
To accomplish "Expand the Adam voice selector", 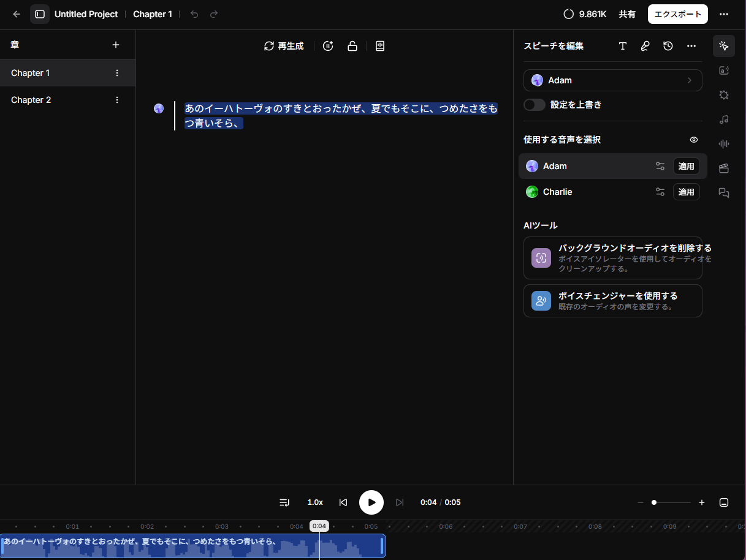I will pyautogui.click(x=612, y=80).
